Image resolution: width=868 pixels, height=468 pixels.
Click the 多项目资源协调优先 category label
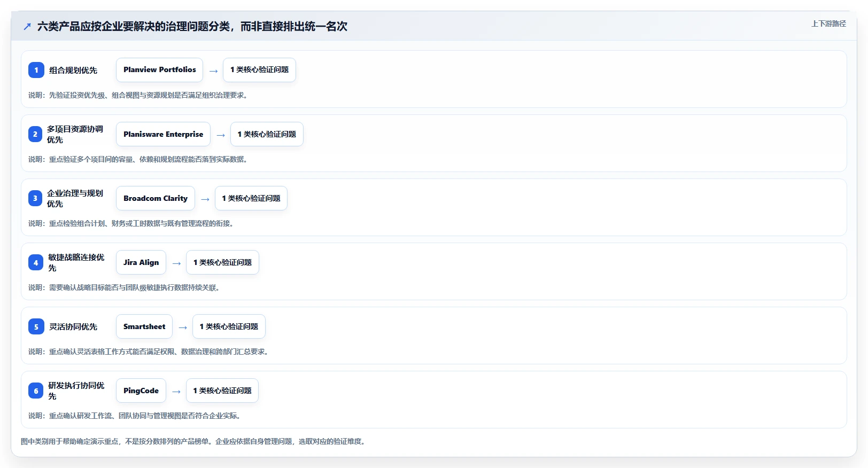(x=75, y=134)
